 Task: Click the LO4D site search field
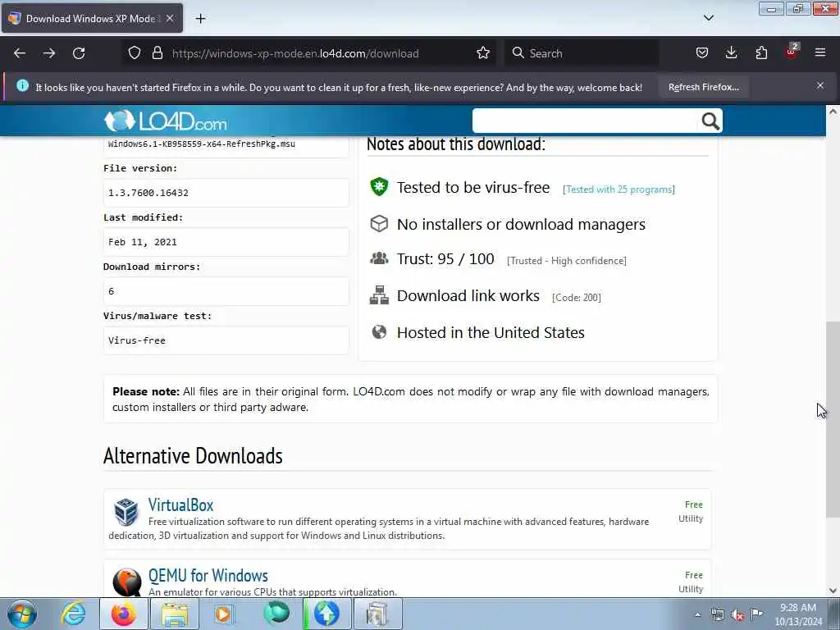pos(585,121)
